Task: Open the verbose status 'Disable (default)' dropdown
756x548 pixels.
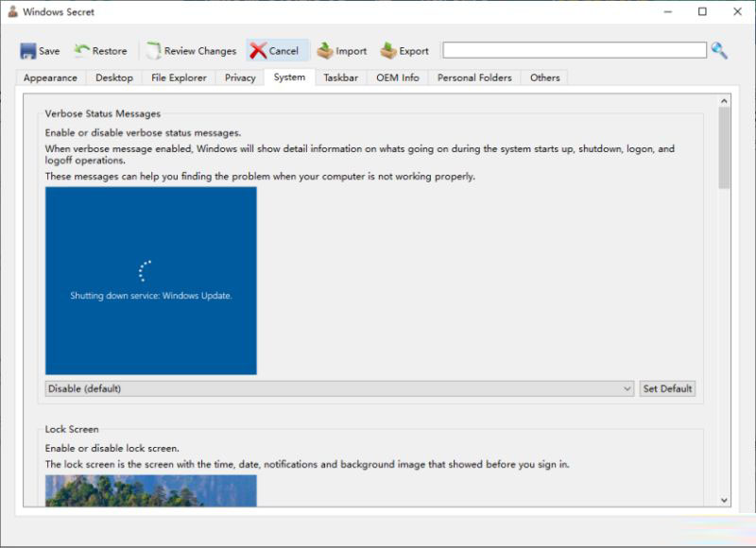Action: (x=339, y=388)
